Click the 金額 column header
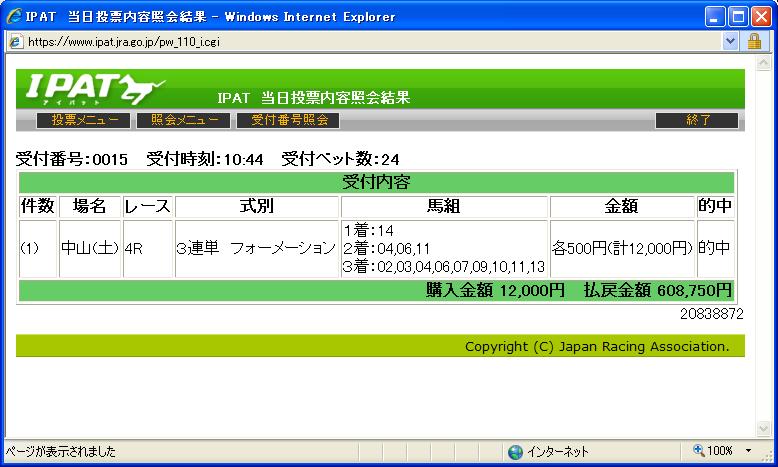This screenshot has width=778, height=467. (x=622, y=206)
